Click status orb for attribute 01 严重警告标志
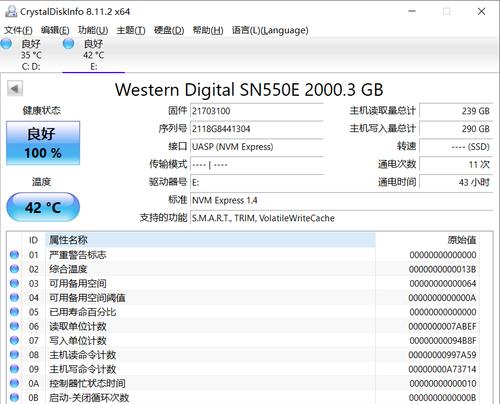The height and width of the screenshot is (404, 500). click(x=14, y=255)
